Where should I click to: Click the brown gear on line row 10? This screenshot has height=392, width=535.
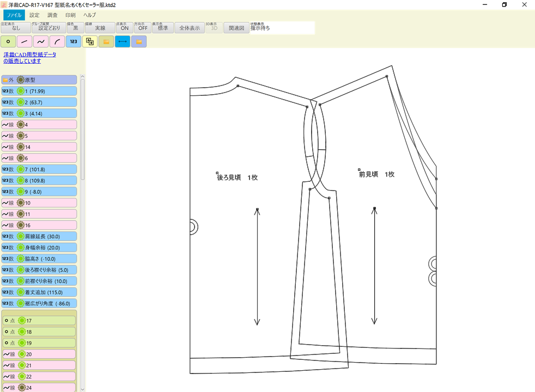21,203
